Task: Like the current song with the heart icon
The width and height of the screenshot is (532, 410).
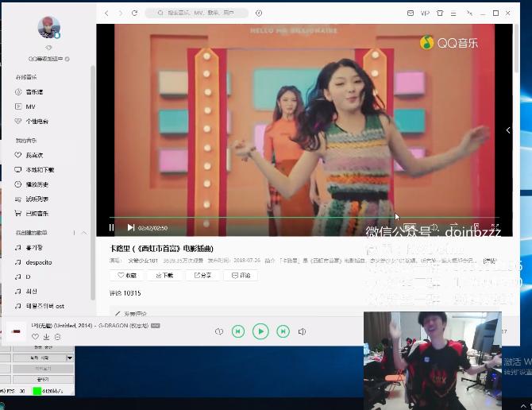Action: [x=35, y=337]
